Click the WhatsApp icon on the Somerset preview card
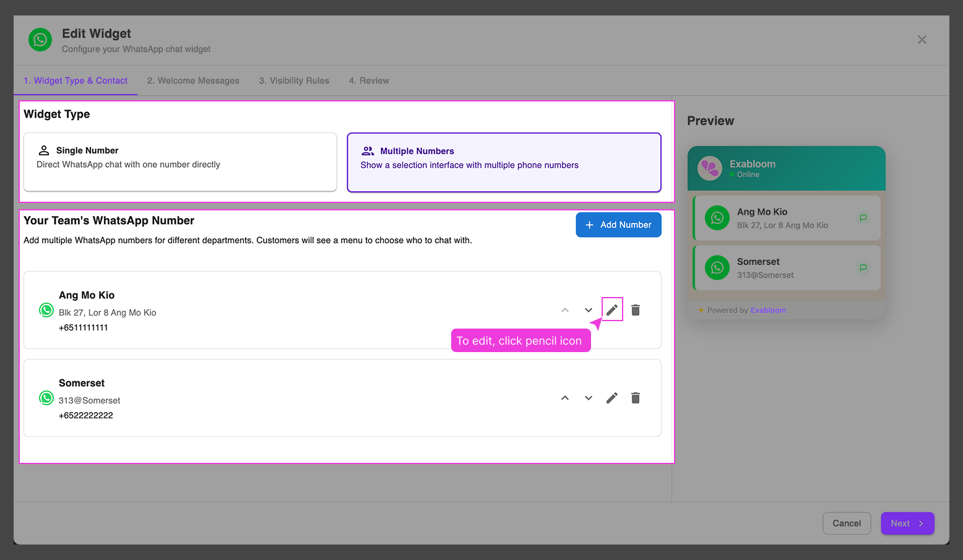 (x=717, y=267)
